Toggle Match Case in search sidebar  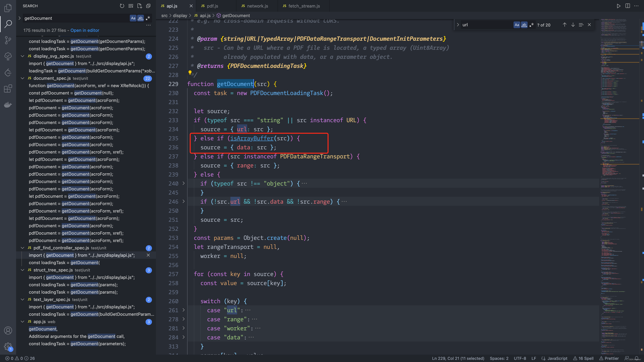tap(133, 18)
